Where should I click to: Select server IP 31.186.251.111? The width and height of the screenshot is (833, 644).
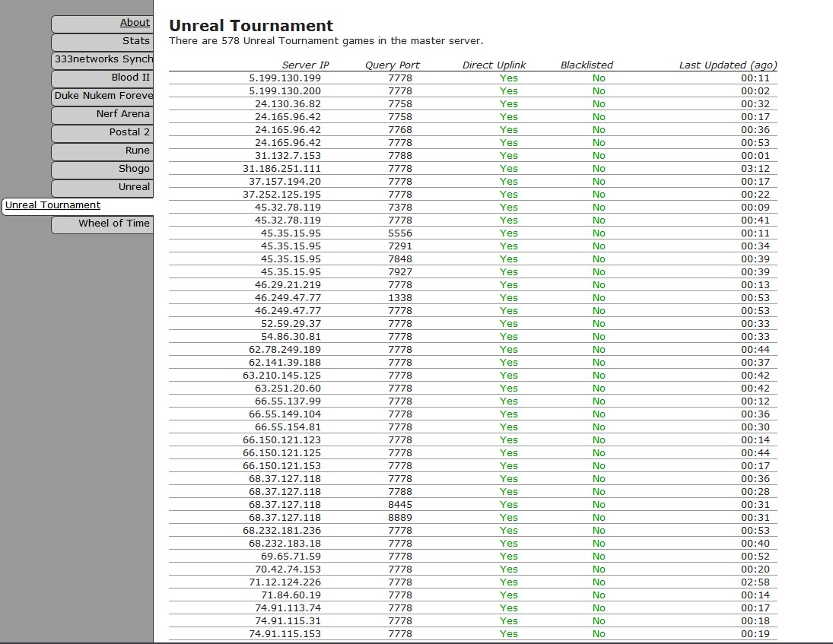pos(282,168)
